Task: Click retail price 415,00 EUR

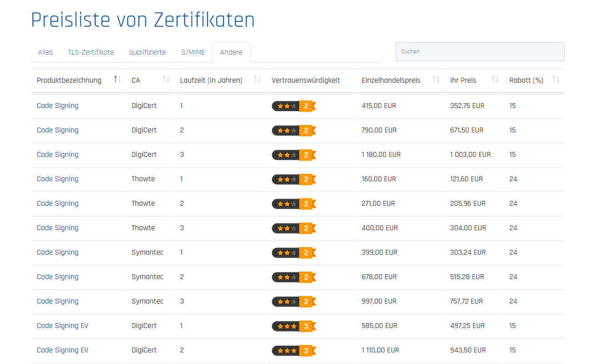Action: [379, 106]
